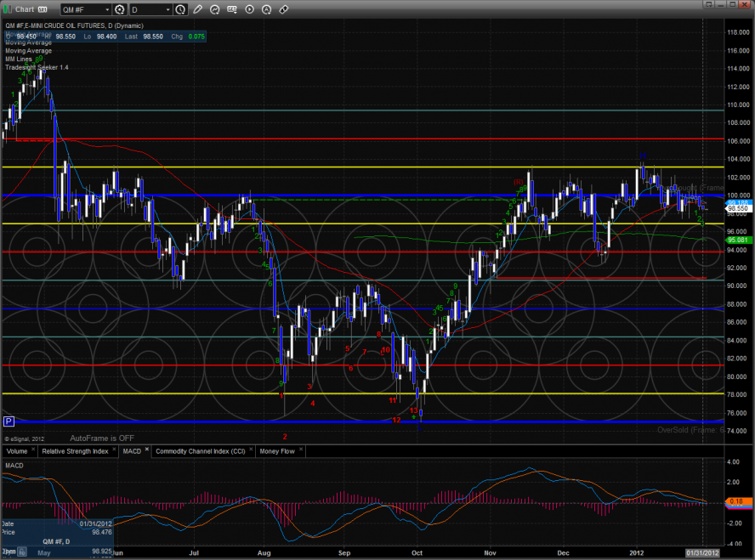Click the 74.000 price axis label
The image size is (755, 560).
pyautogui.click(x=738, y=431)
